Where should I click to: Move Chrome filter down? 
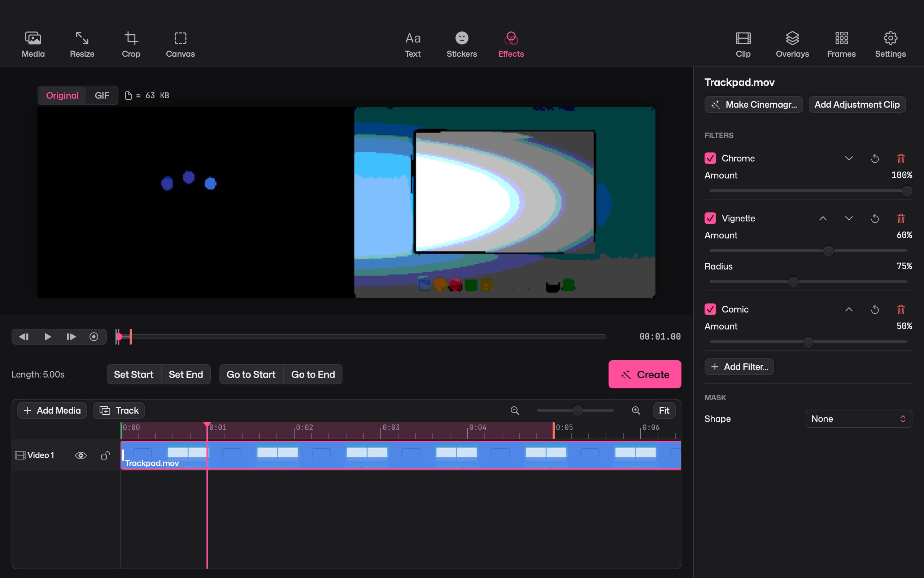click(x=849, y=158)
